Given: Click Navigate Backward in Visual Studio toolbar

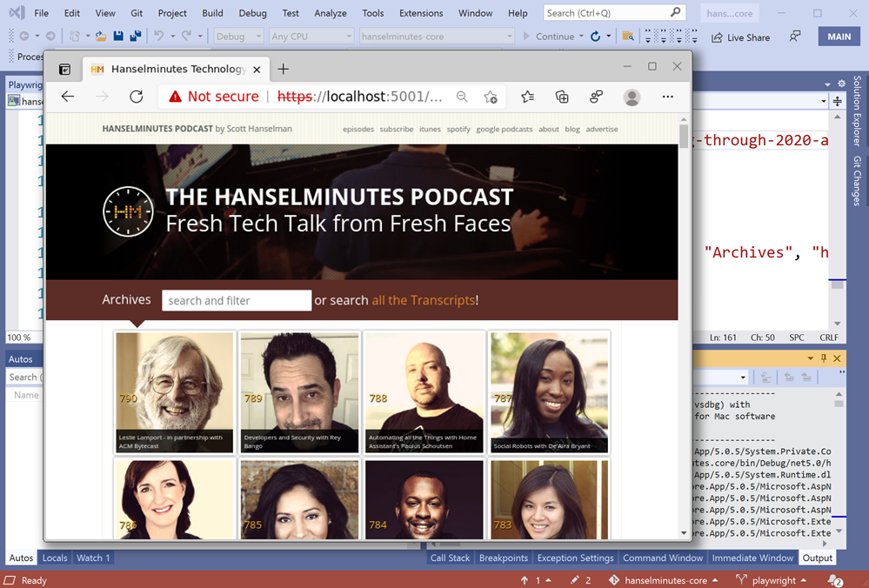Looking at the screenshot, I should click(24, 36).
